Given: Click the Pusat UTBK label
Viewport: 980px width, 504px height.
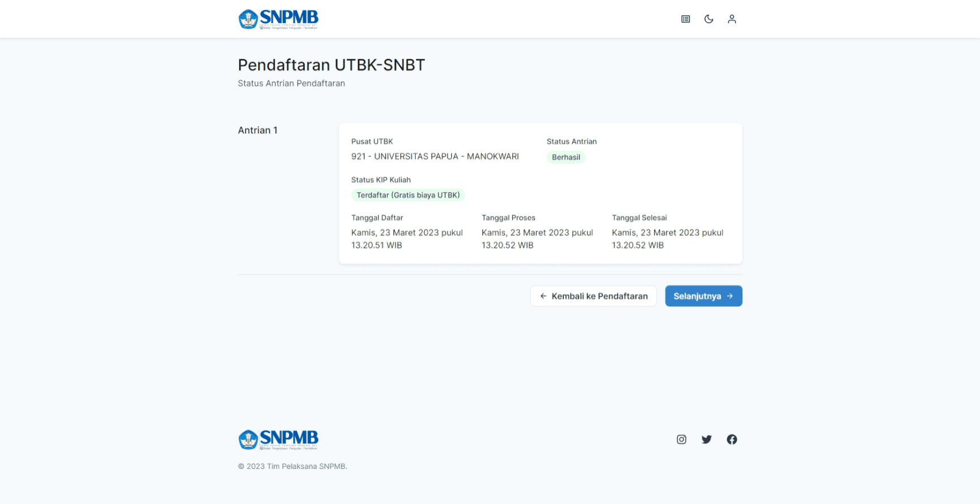Looking at the screenshot, I should tap(372, 142).
